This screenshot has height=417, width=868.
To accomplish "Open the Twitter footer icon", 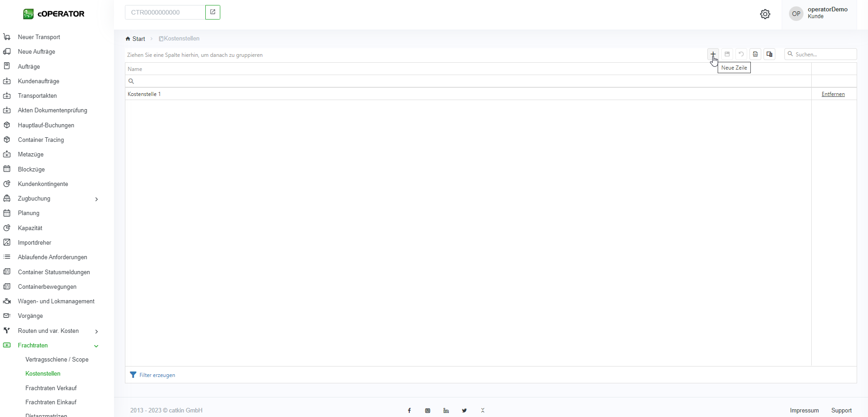I will tap(464, 411).
